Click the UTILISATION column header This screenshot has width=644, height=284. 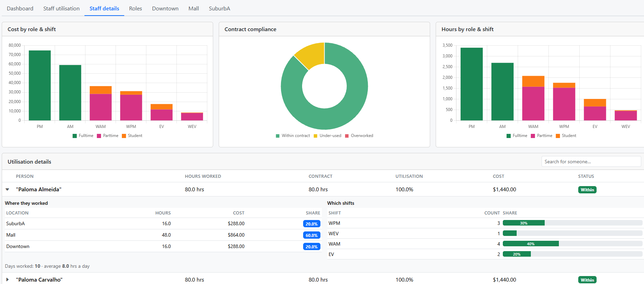[409, 176]
